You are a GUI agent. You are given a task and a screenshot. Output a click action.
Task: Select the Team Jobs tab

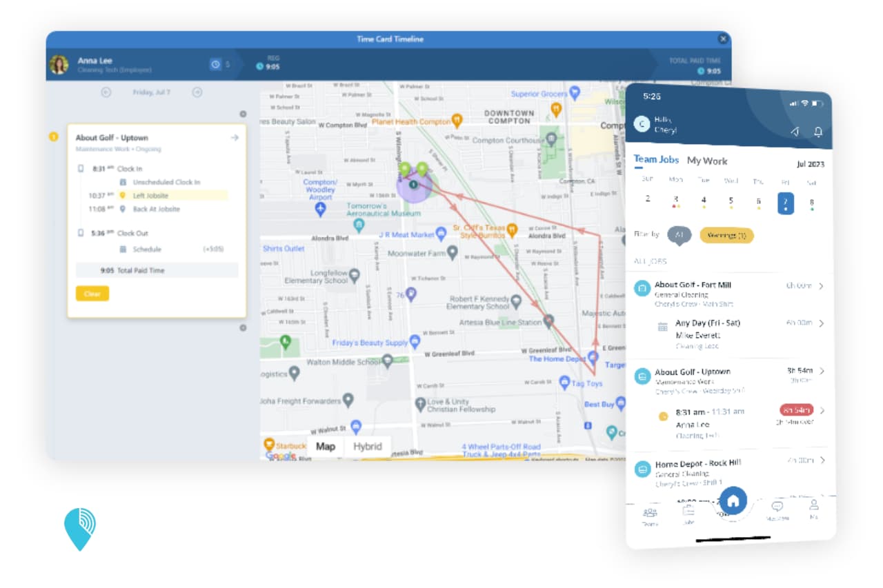pos(656,159)
